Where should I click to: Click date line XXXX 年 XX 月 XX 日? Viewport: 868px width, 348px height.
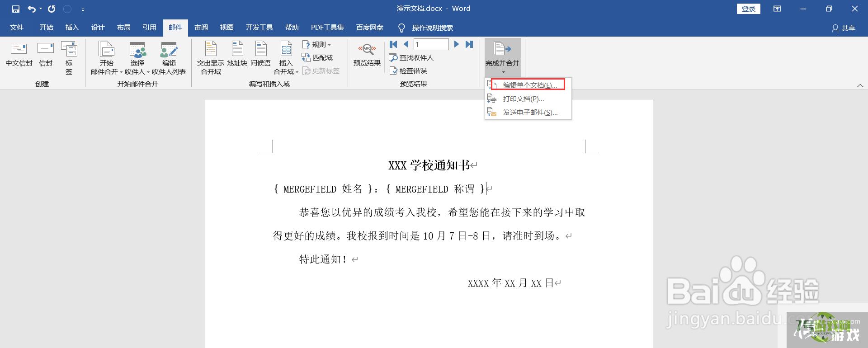coord(511,283)
